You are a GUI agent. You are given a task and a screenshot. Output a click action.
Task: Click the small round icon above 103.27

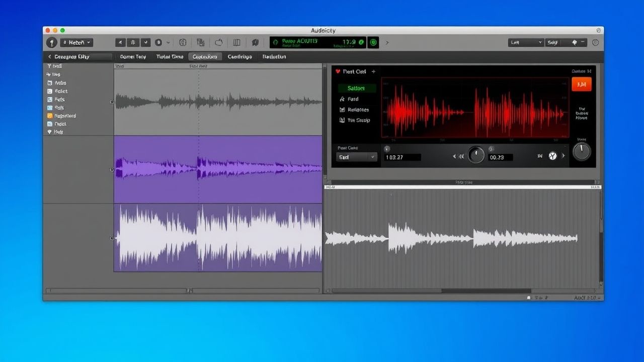click(387, 149)
